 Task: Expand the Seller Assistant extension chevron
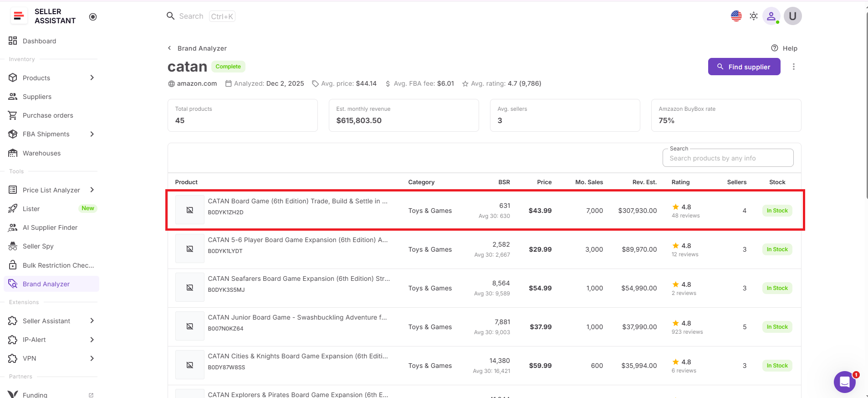tap(92, 320)
